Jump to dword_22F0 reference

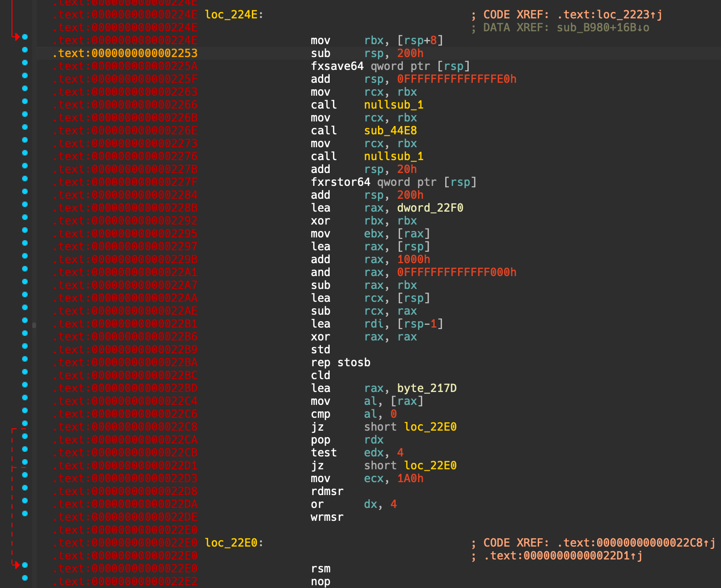click(x=430, y=208)
